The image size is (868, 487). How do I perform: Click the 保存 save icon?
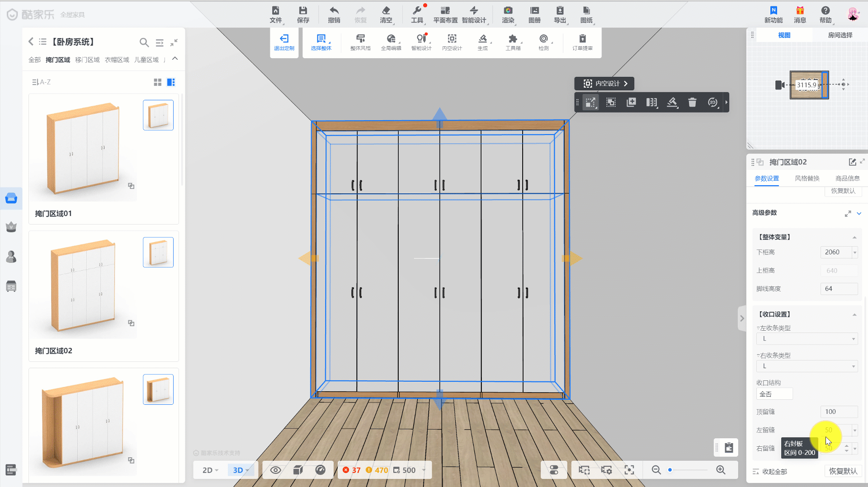pyautogui.click(x=303, y=11)
